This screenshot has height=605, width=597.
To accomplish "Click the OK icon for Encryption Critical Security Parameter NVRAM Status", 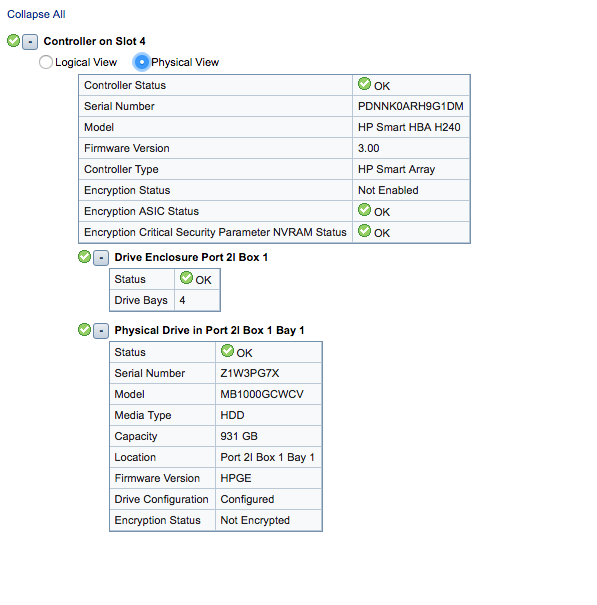I will click(364, 231).
